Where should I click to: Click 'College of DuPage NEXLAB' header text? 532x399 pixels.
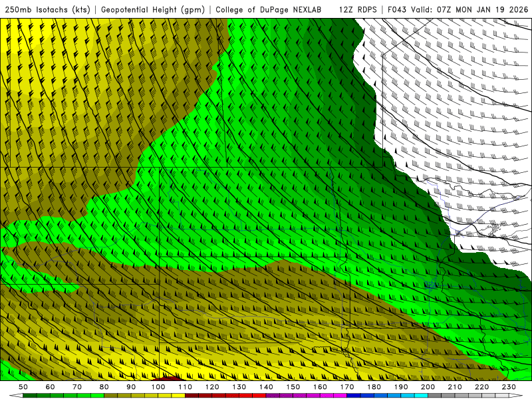269,9
